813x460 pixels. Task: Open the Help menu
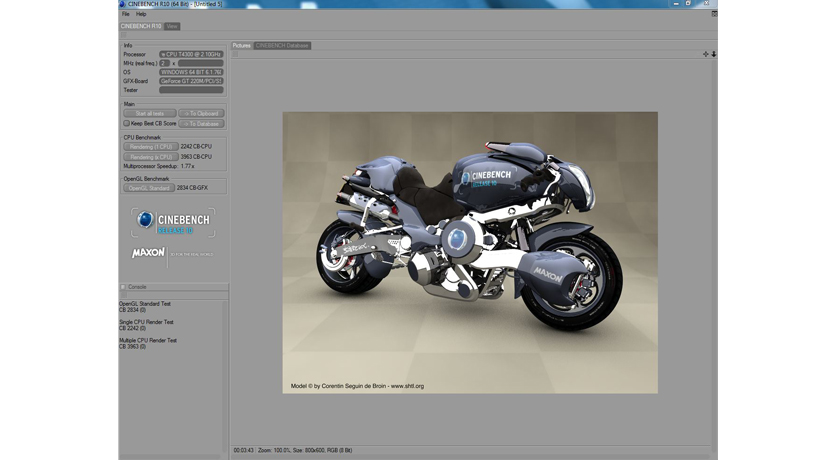[x=141, y=14]
